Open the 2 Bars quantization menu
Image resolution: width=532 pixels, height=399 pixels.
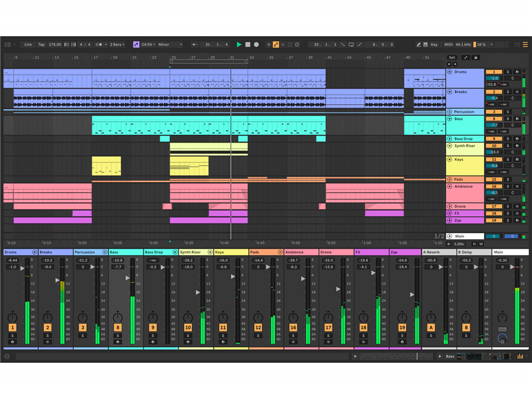pyautogui.click(x=117, y=44)
